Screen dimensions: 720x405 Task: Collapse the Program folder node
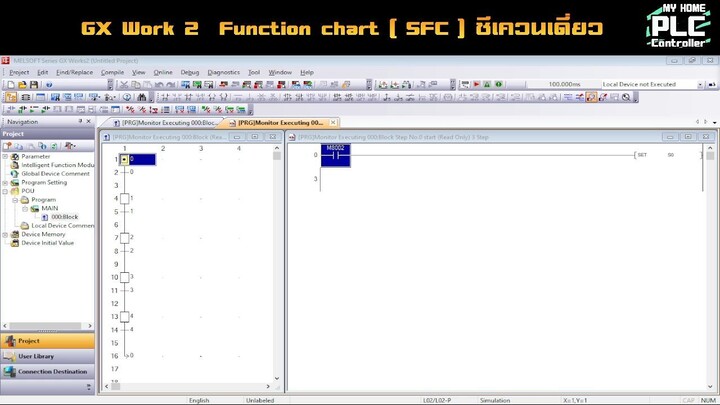point(15,200)
